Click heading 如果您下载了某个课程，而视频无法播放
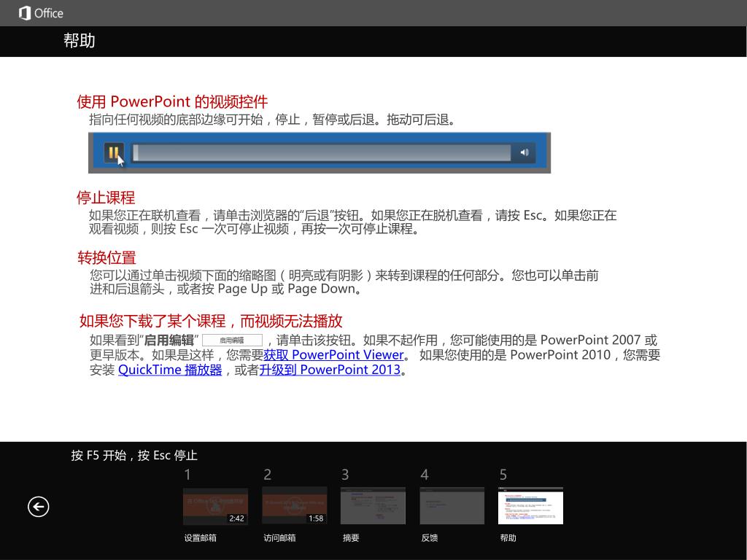Screen dimensions: 747x560 click(x=211, y=321)
